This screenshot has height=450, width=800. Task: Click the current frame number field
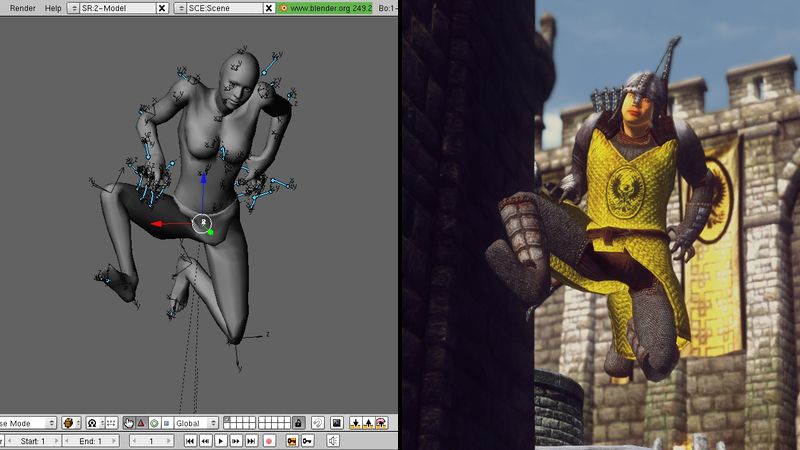pyautogui.click(x=151, y=441)
